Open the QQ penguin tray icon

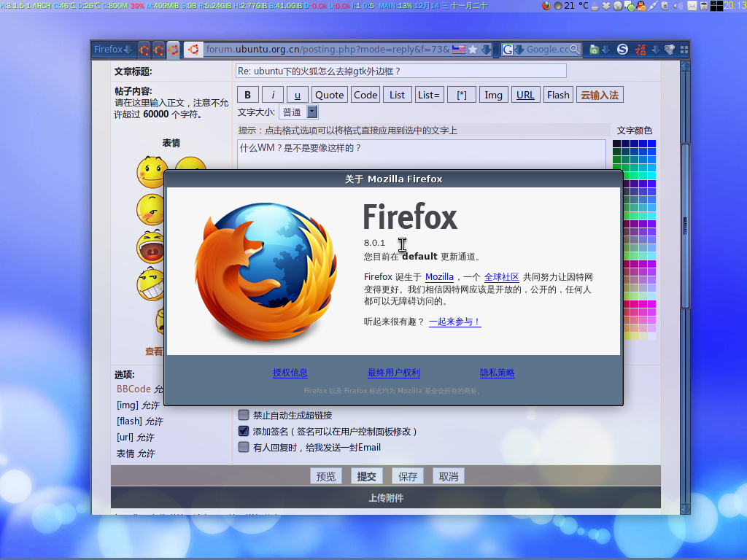point(640,6)
